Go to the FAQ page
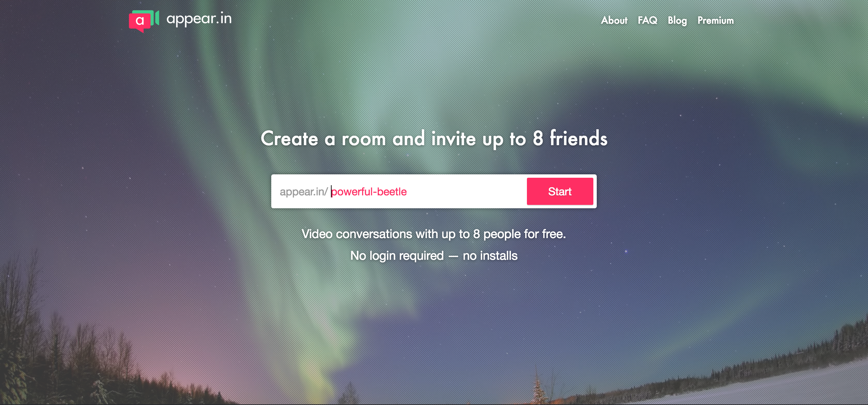The width and height of the screenshot is (868, 405). pos(647,20)
